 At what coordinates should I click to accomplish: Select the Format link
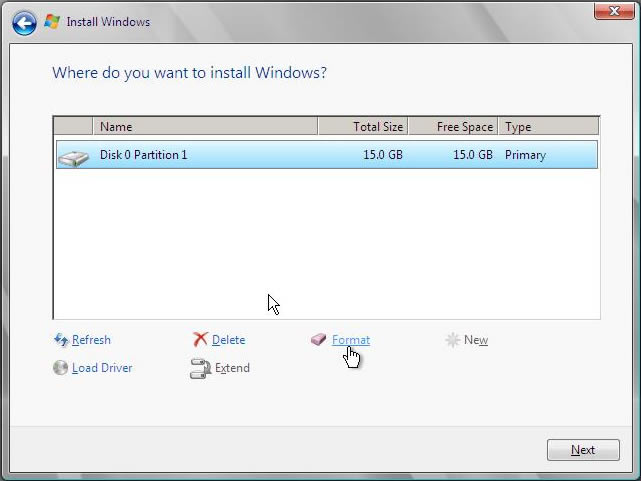coord(350,340)
